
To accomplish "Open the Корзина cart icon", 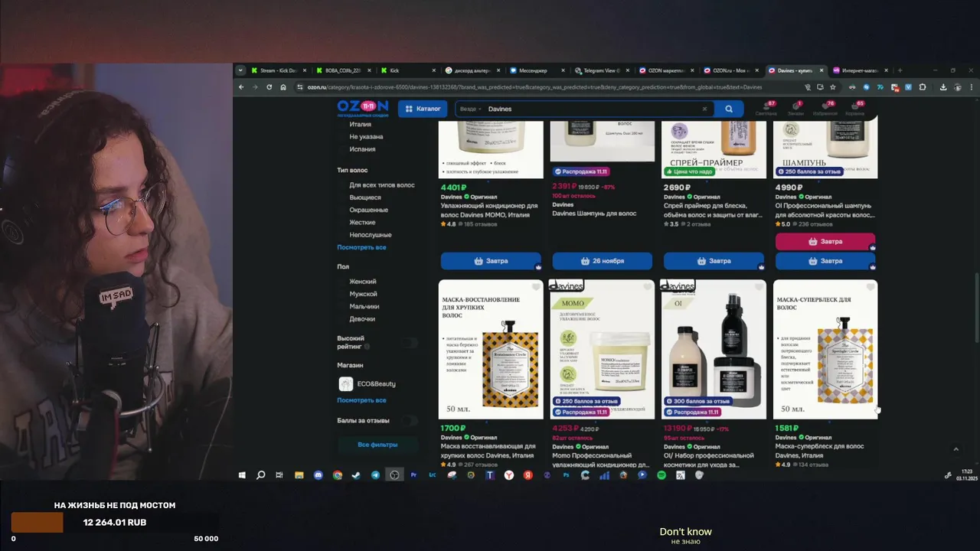I will (x=856, y=108).
